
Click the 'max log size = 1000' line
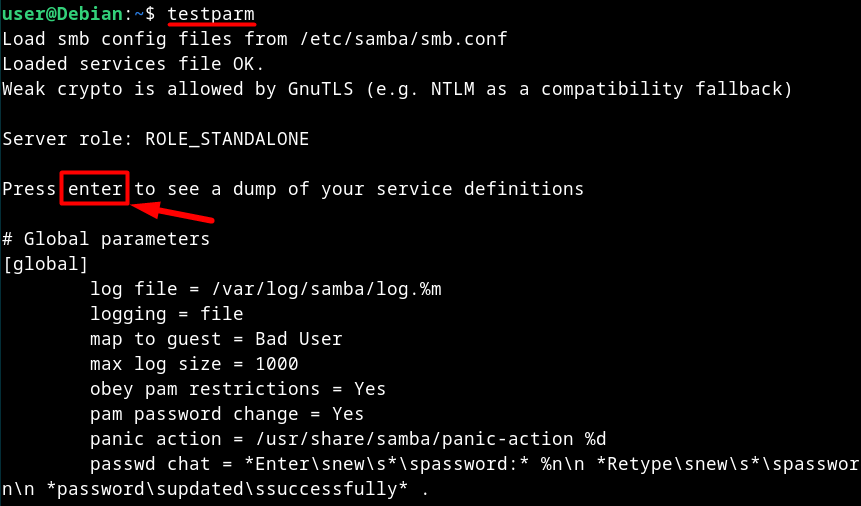click(194, 364)
